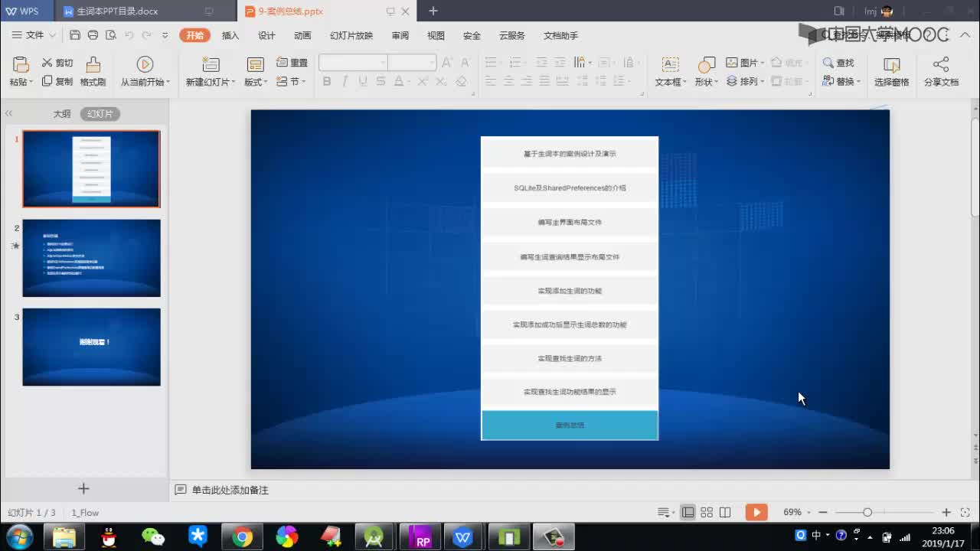Open the Insert (插入) ribbon tab

tap(230, 35)
